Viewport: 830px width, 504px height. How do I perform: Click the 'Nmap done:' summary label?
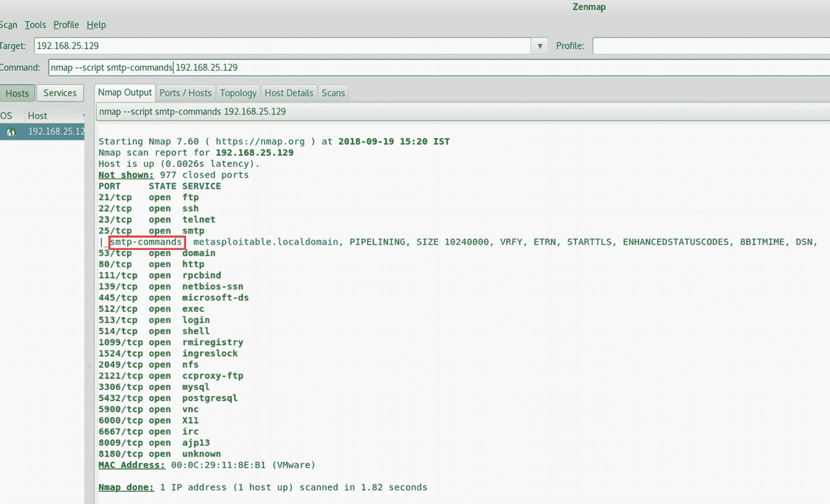pyautogui.click(x=126, y=487)
